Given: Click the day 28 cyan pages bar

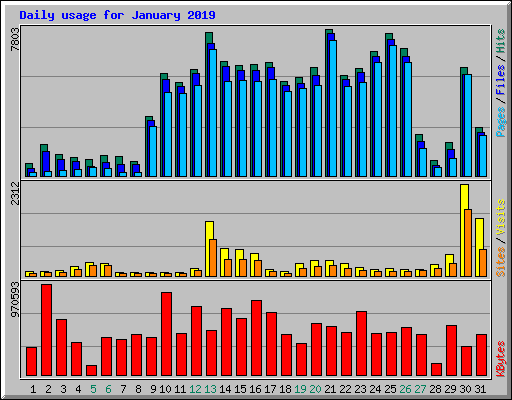Looking at the screenshot, I should pos(438,172).
